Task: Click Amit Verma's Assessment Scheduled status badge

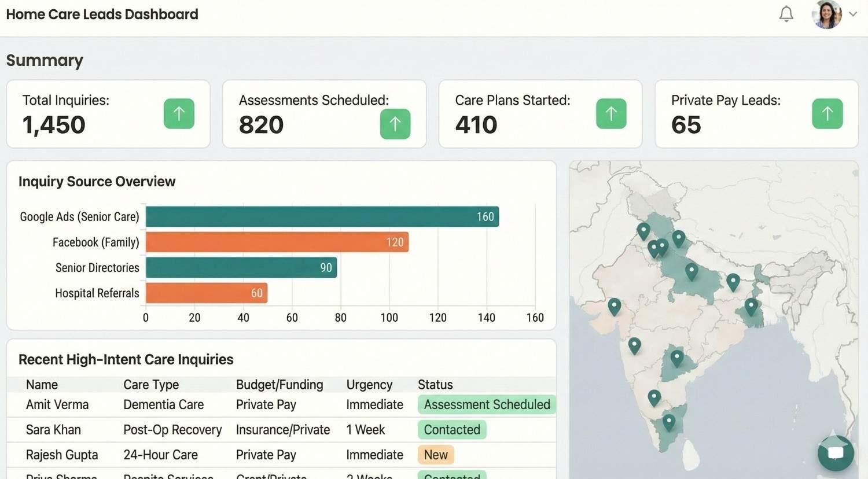Action: (486, 404)
